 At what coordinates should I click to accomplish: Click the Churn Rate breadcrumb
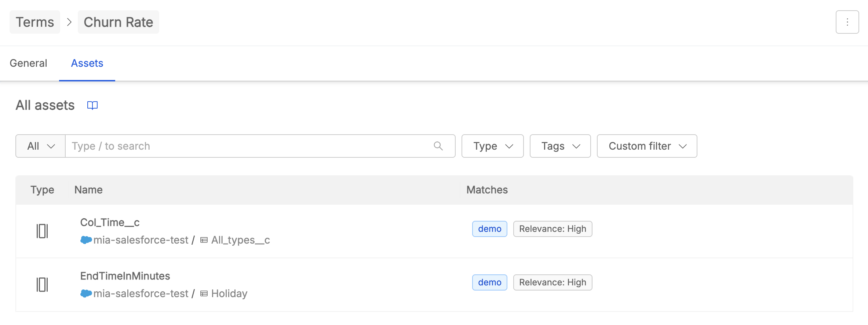118,22
